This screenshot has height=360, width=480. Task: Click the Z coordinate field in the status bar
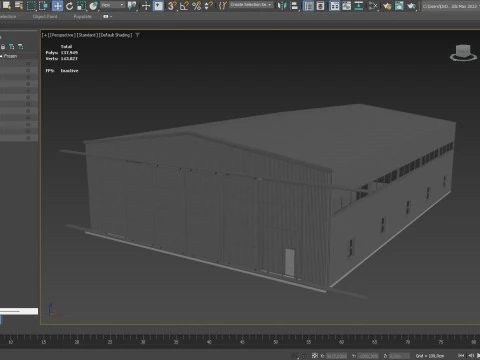coord(399,356)
